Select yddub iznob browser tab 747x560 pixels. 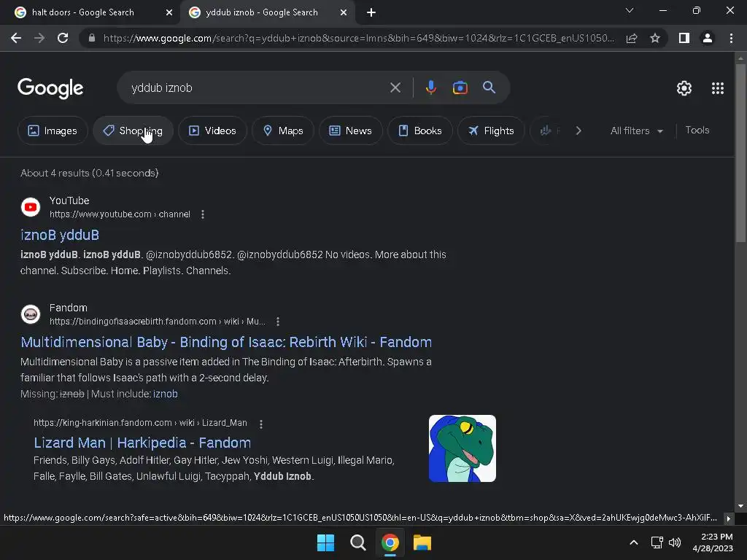(267, 12)
